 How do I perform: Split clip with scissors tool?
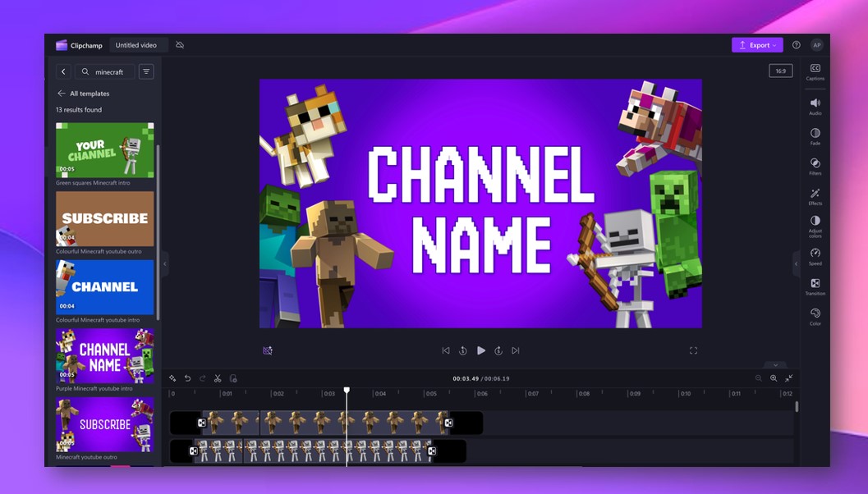pyautogui.click(x=218, y=378)
